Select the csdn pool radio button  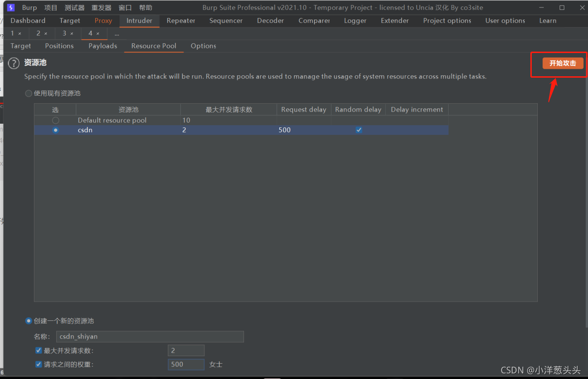[x=56, y=130]
